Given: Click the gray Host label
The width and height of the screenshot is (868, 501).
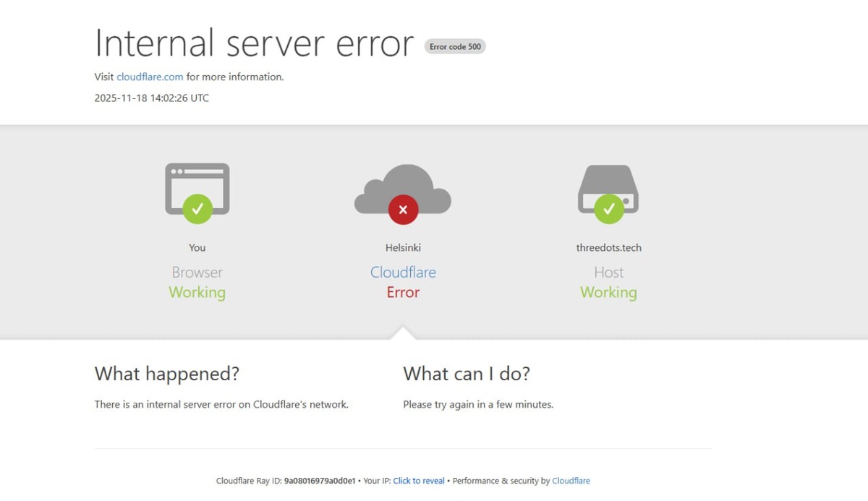Looking at the screenshot, I should [x=609, y=273].
